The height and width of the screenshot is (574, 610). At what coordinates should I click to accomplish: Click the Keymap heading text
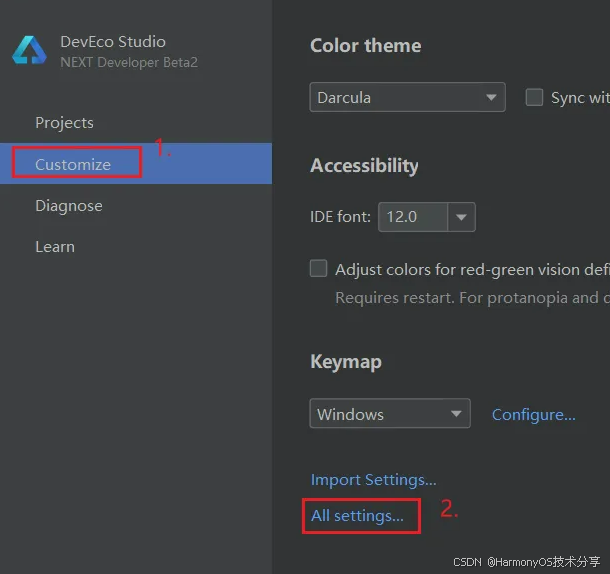(x=346, y=362)
